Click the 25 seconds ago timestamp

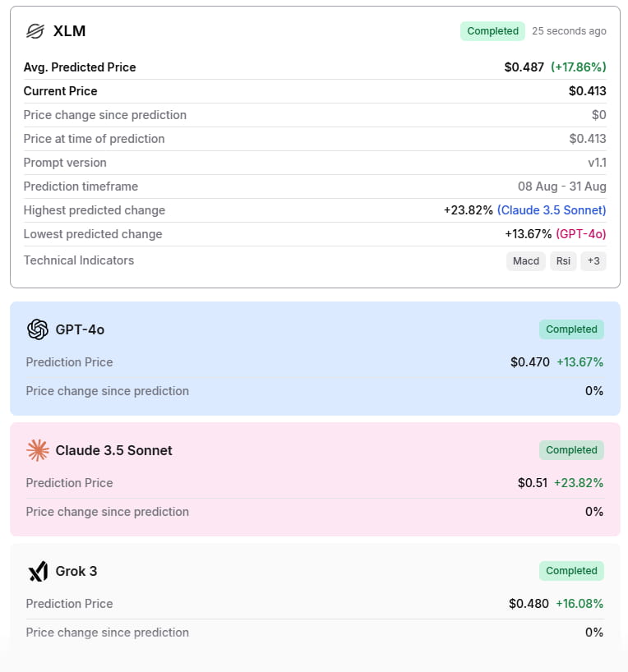[x=569, y=31]
